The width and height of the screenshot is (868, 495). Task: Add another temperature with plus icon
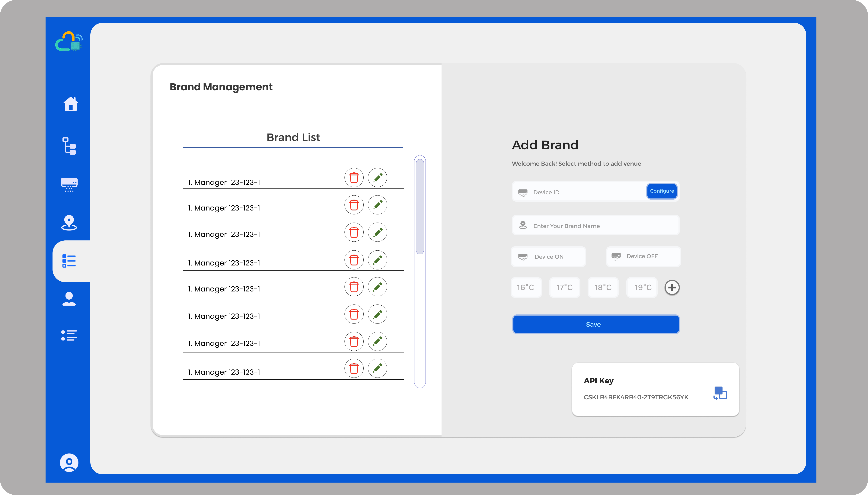672,288
